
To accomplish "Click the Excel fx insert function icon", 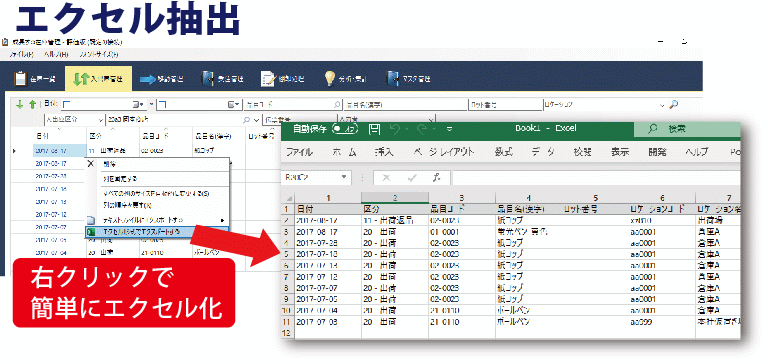I will click(437, 178).
